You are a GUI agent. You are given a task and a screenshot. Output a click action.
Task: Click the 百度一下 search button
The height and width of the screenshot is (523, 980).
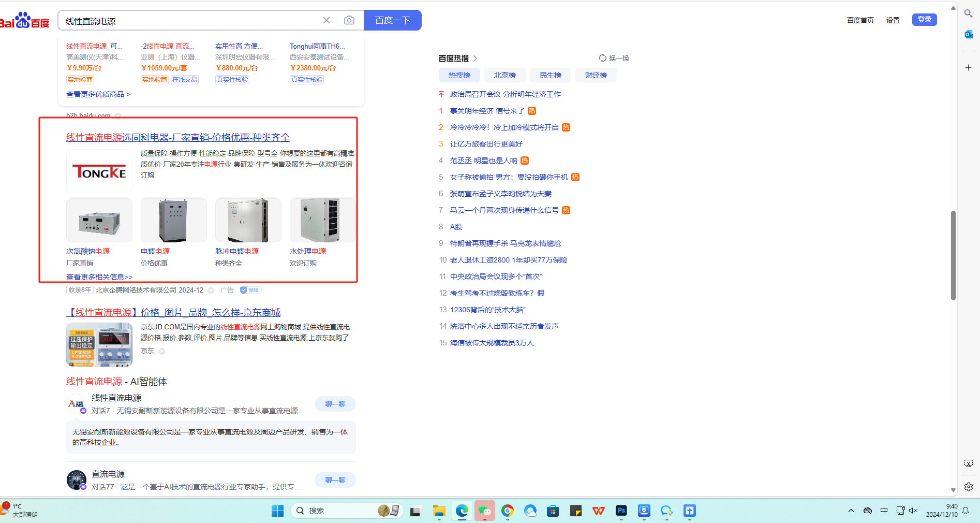393,20
